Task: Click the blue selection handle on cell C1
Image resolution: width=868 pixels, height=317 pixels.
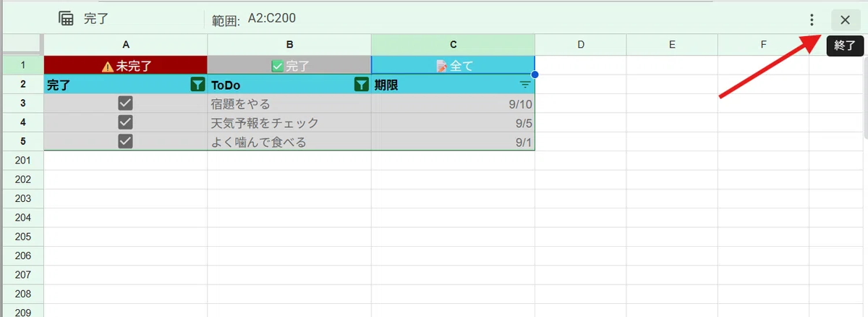Action: coord(535,75)
